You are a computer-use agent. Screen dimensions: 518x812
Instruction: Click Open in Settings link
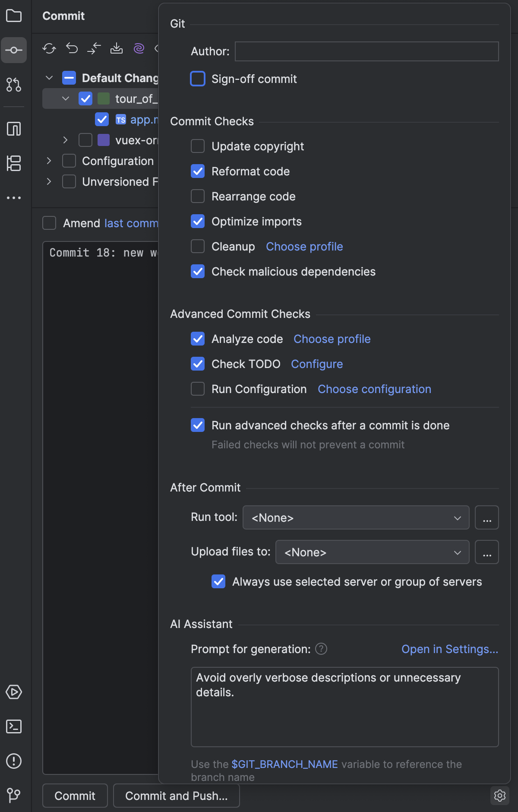point(450,649)
